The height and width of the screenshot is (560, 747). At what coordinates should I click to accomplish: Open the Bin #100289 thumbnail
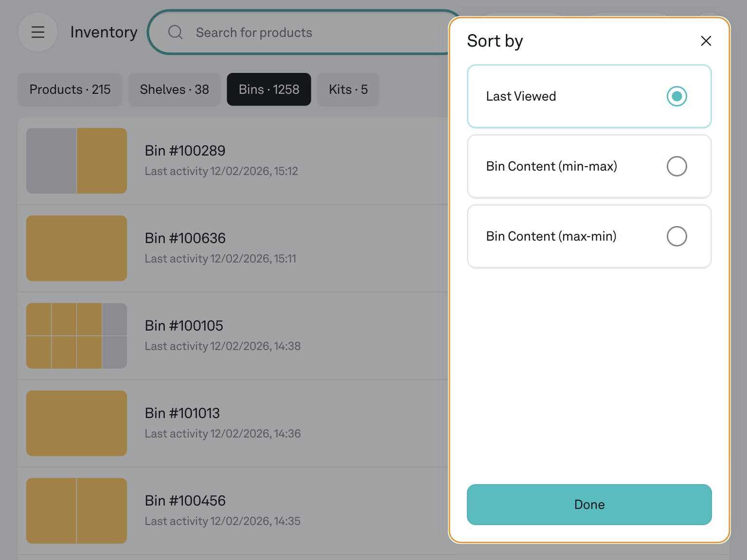coord(76,161)
